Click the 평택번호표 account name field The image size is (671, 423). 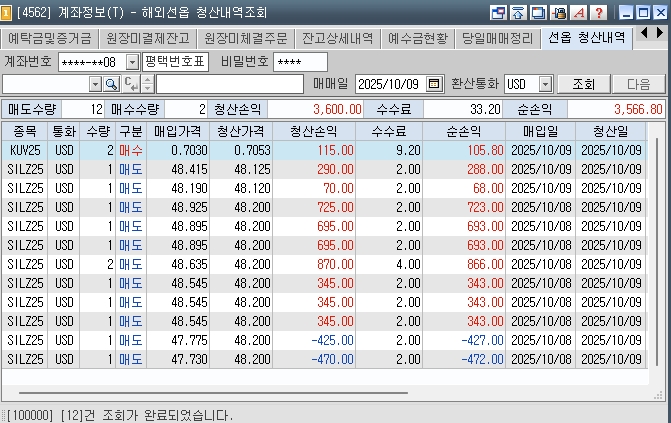(x=175, y=62)
